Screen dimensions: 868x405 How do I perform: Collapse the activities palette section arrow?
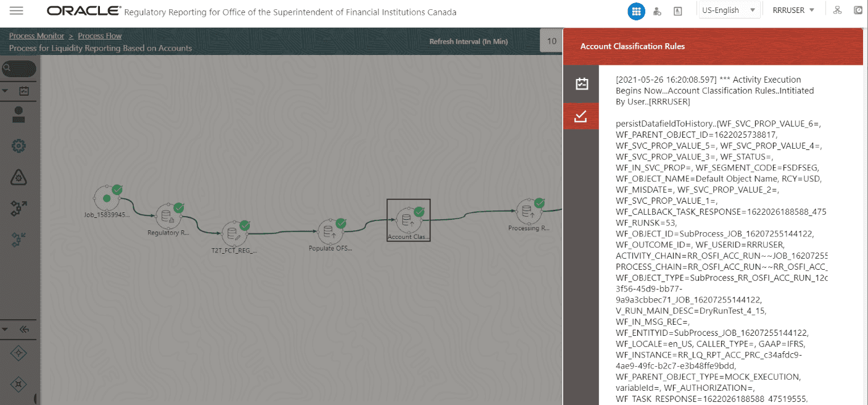5,91
